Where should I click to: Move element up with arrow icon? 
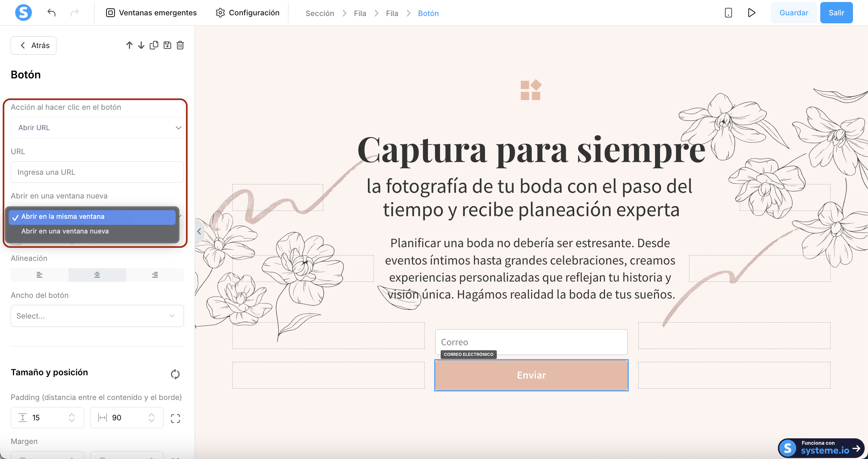click(x=130, y=45)
